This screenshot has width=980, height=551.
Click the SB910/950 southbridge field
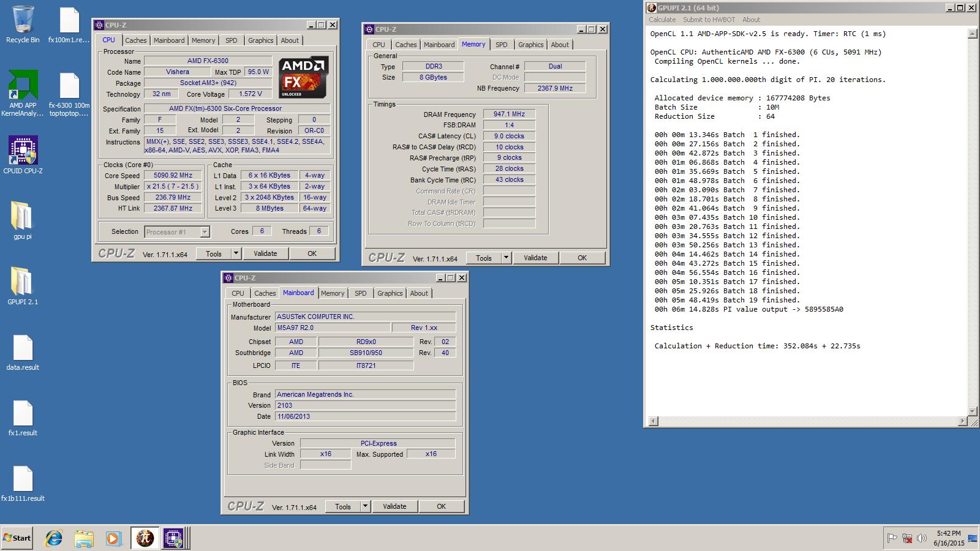click(x=366, y=353)
